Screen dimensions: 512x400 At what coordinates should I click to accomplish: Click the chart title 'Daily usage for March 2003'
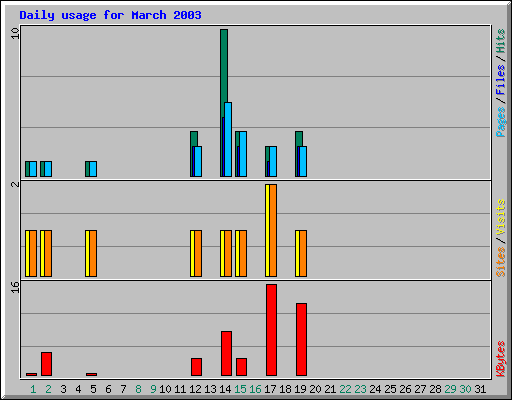(x=110, y=15)
